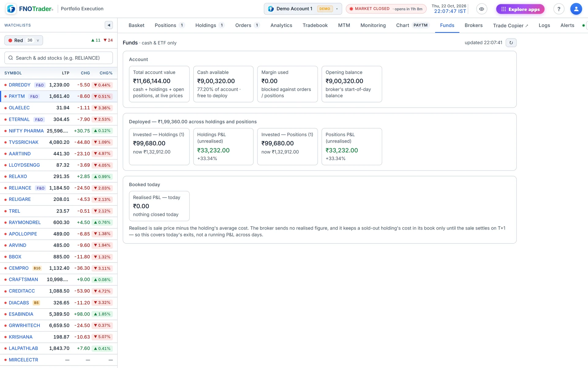The width and height of the screenshot is (588, 368).
Task: Open the Monitoring tab
Action: coord(373,25)
